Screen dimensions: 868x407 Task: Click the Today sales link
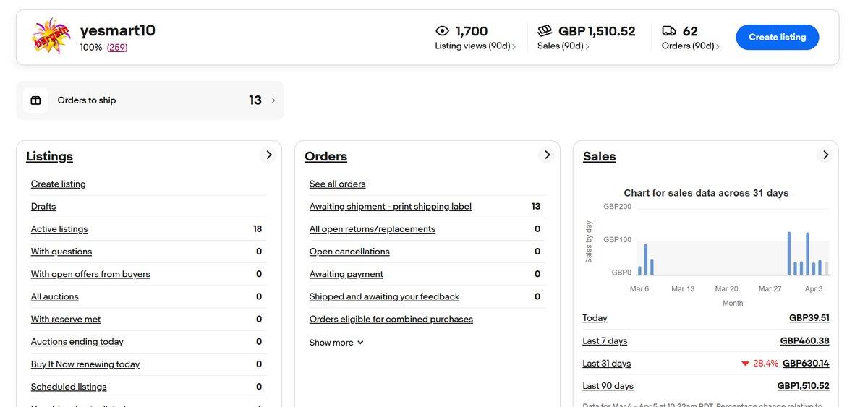(595, 318)
